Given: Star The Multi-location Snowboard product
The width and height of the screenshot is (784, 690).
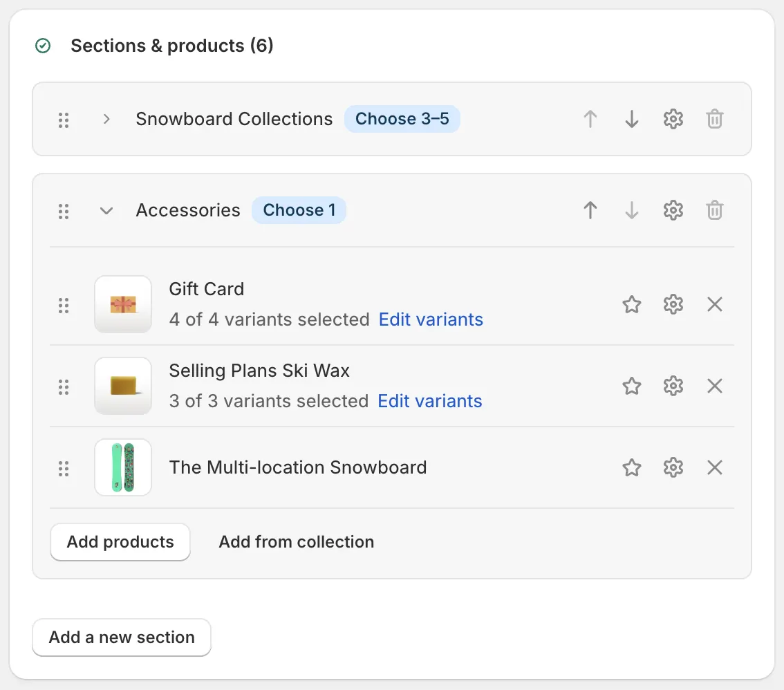Looking at the screenshot, I should (631, 467).
